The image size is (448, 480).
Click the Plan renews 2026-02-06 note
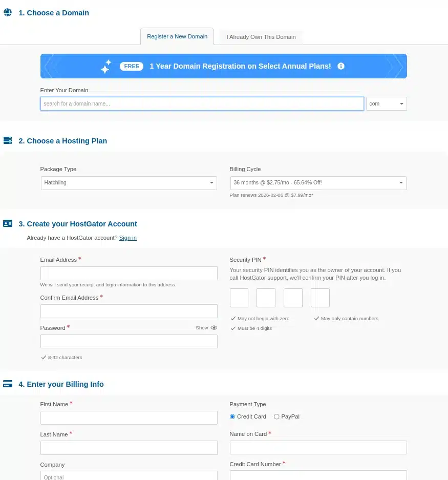pos(271,195)
